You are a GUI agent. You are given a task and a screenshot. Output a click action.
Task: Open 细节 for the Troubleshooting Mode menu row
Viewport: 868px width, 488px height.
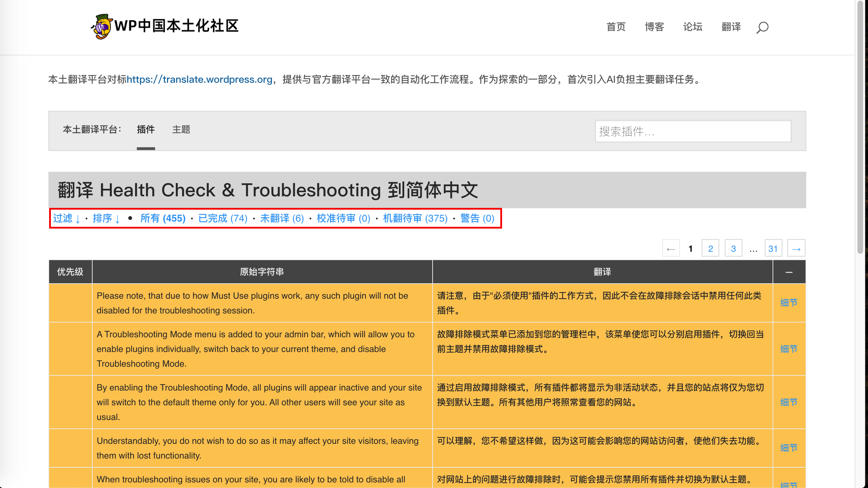click(x=789, y=349)
